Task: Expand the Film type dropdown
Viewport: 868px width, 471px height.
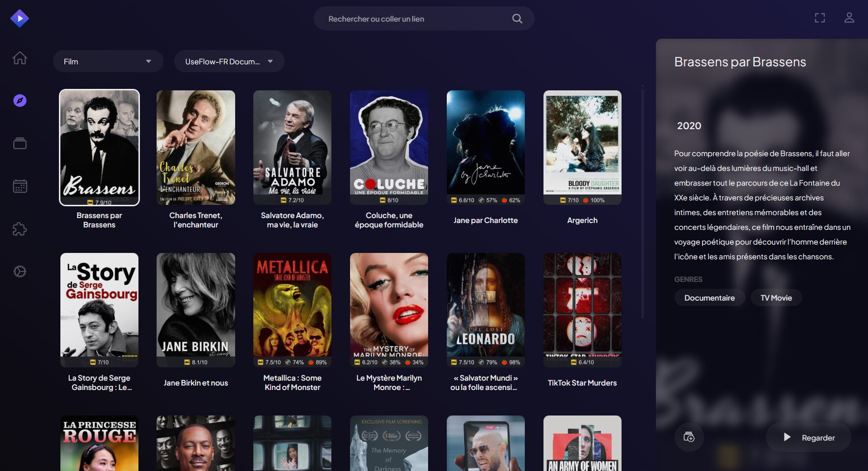Action: point(108,61)
